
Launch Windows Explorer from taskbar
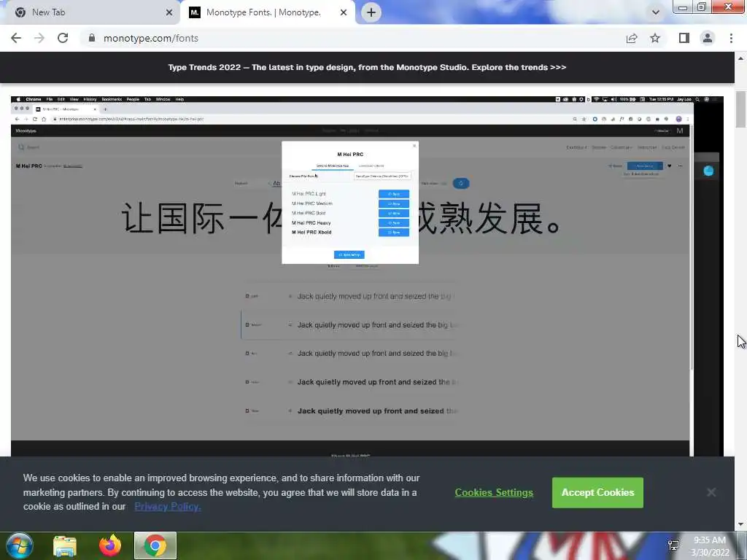65,545
